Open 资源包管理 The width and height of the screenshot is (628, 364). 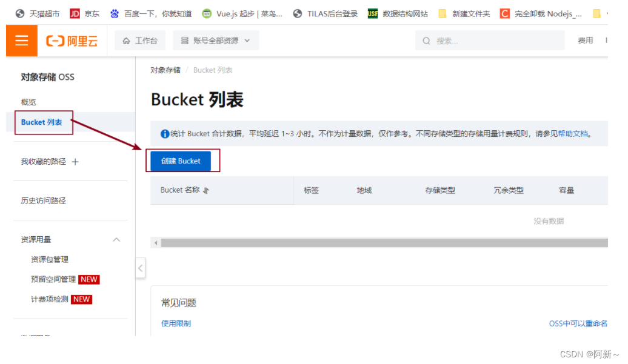click(50, 260)
